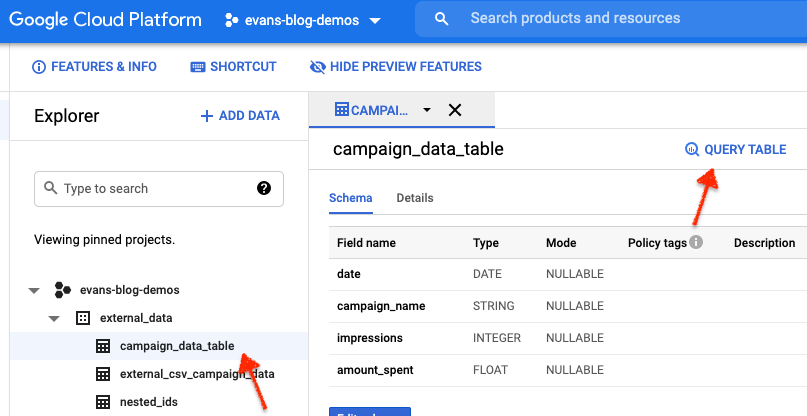Image resolution: width=807 pixels, height=416 pixels.
Task: Click the evans-blog-demos project icon in tree
Action: 62,290
